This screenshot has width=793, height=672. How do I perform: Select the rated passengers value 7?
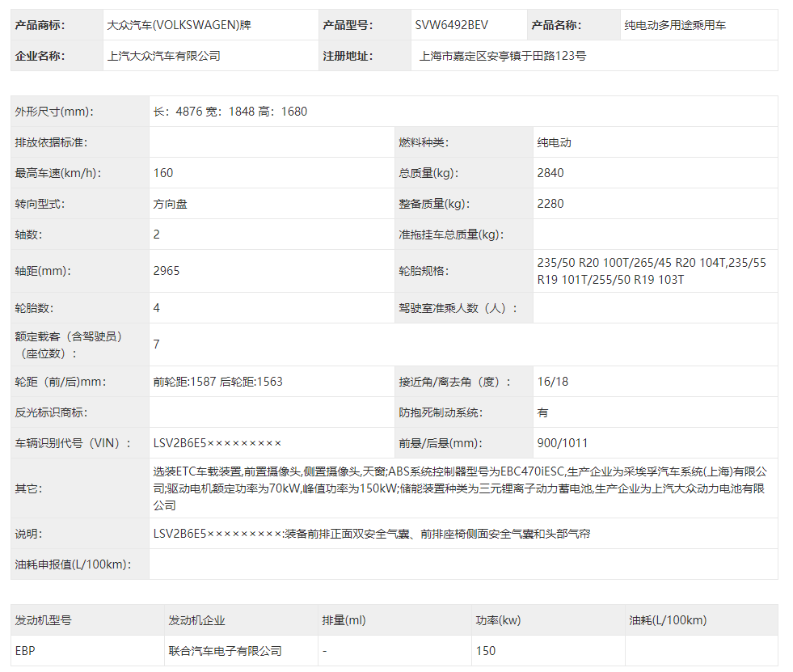[x=157, y=344]
